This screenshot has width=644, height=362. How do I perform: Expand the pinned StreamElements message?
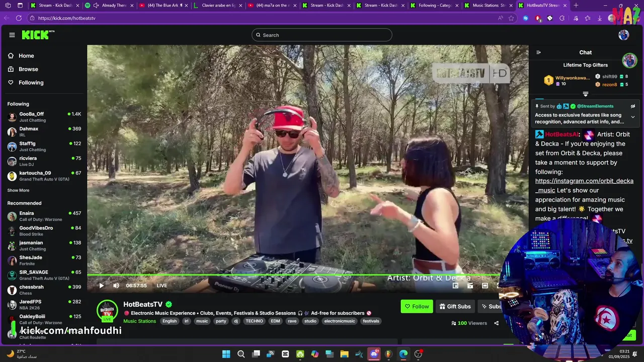(x=633, y=117)
